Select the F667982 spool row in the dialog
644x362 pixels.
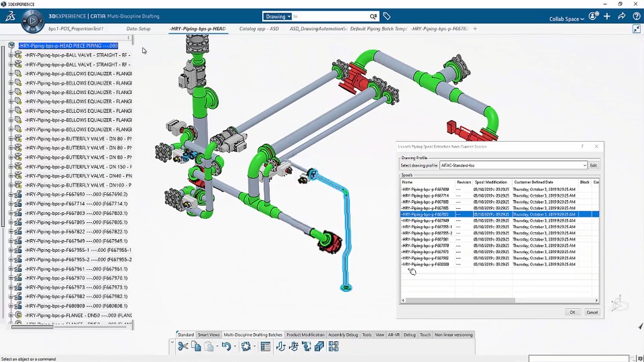tap(499, 258)
